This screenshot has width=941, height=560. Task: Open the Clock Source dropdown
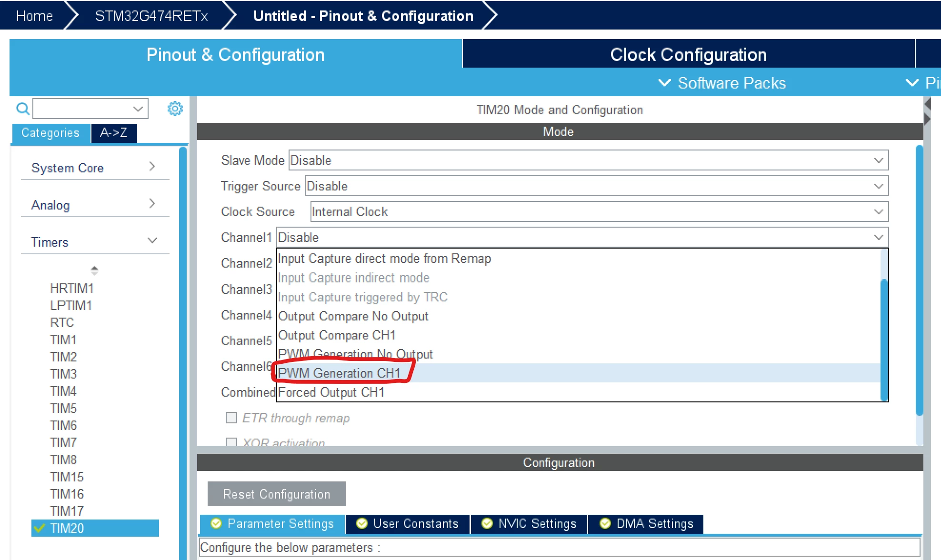[x=600, y=212]
